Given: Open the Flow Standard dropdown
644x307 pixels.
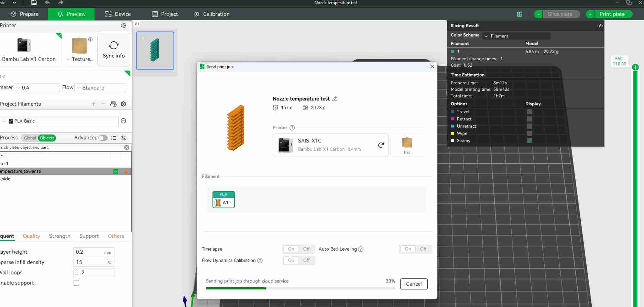Looking at the screenshot, I should click(100, 88).
